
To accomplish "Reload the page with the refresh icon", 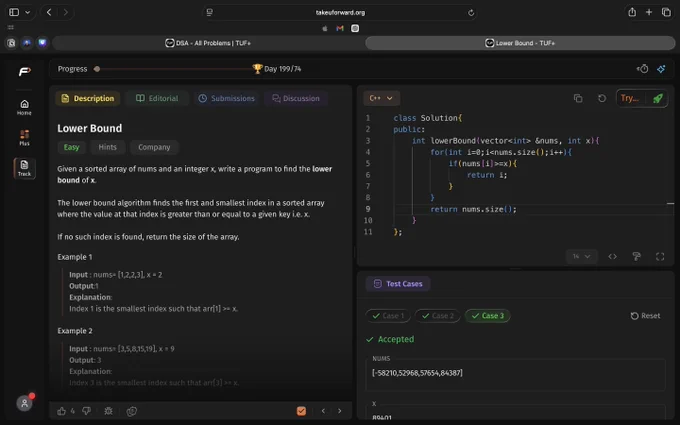I will tap(471, 13).
